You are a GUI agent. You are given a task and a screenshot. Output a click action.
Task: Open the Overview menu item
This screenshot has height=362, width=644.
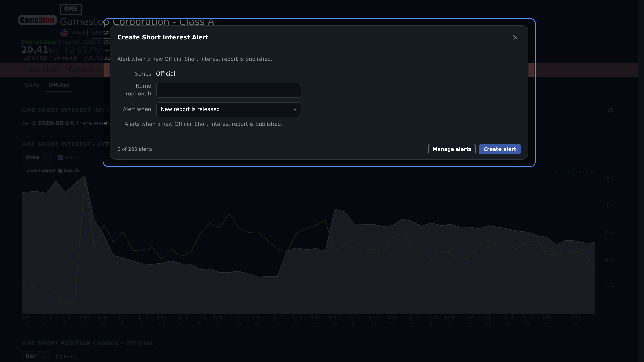coord(42,70)
